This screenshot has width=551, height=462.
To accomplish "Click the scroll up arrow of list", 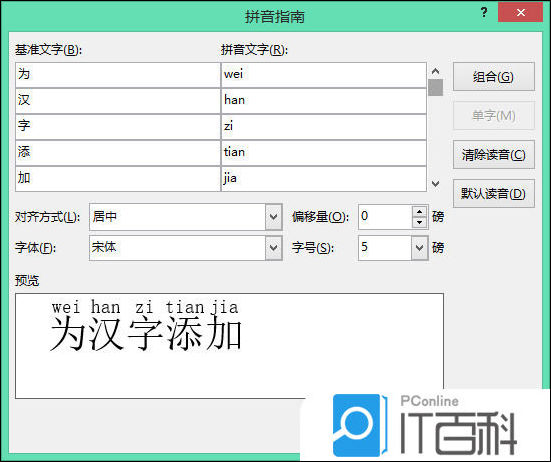I will [435, 71].
